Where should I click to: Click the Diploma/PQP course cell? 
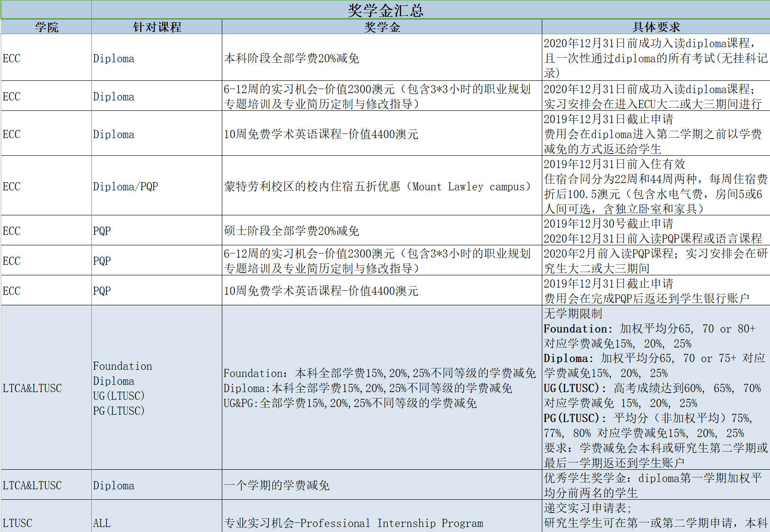(157, 186)
